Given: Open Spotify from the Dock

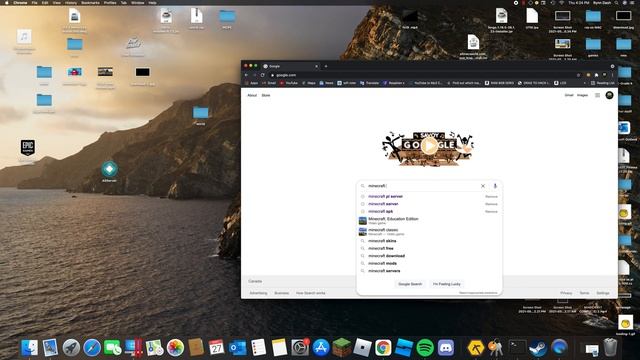Looking at the screenshot, I should 425,348.
